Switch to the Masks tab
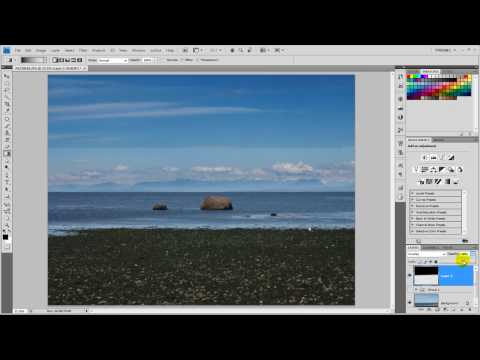 point(439,140)
